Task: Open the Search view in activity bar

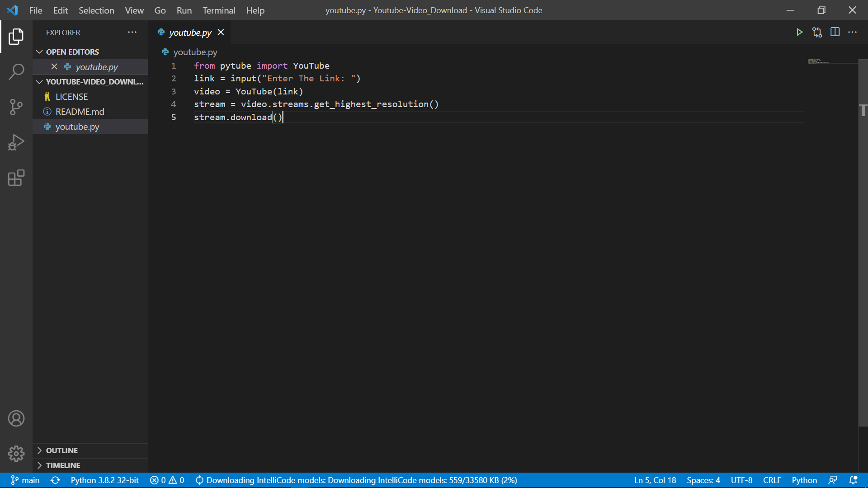Action: tap(16, 71)
